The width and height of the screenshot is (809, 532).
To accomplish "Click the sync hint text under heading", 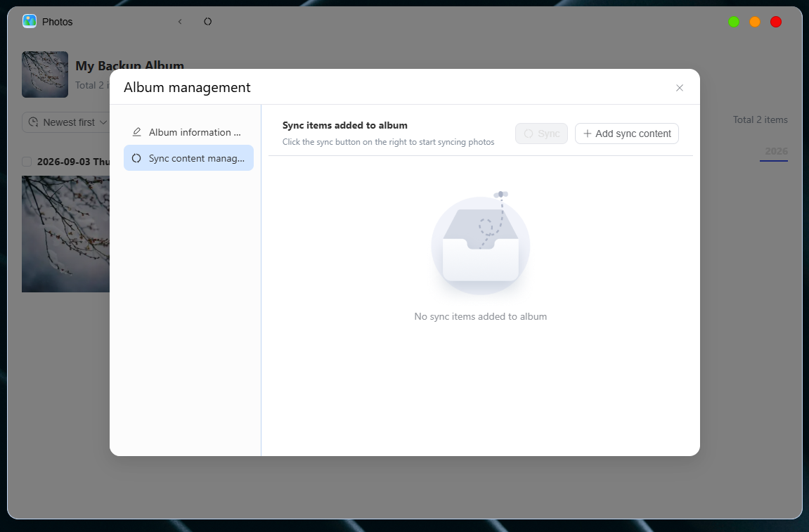I will point(388,142).
